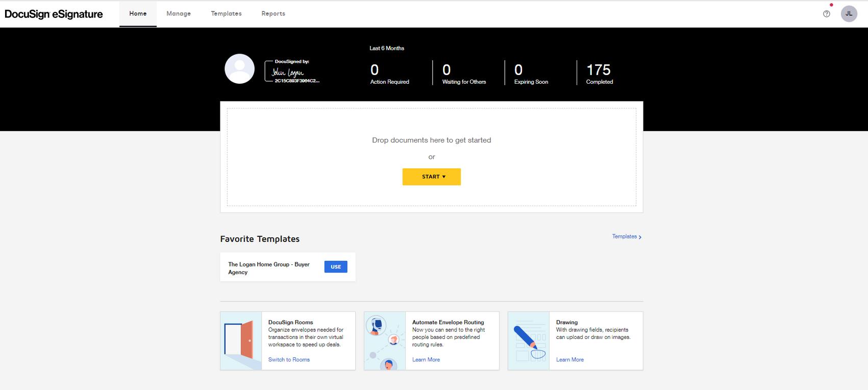Click the Automate Envelope Routing card title

click(x=448, y=322)
